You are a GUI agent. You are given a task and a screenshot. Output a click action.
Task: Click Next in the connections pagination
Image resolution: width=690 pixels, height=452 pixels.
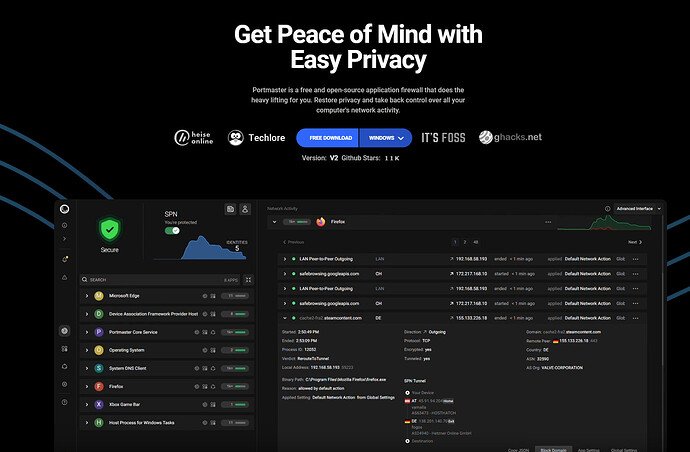pyautogui.click(x=634, y=242)
